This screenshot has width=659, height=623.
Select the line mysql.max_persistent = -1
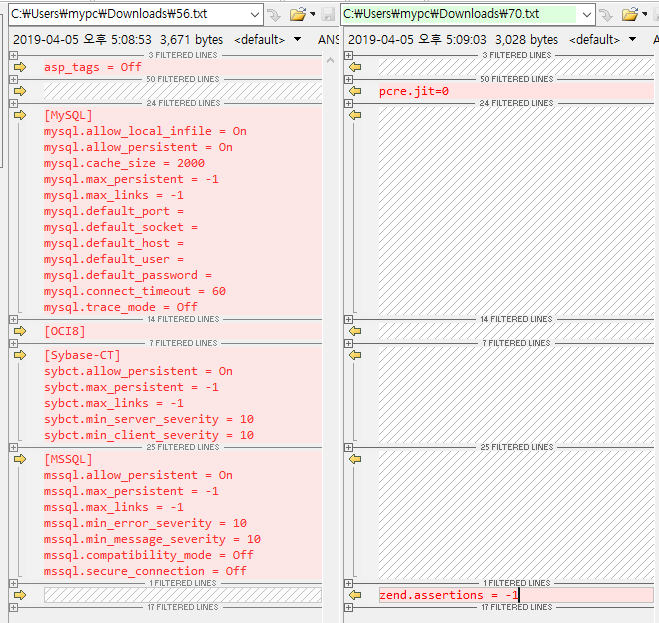pos(131,179)
